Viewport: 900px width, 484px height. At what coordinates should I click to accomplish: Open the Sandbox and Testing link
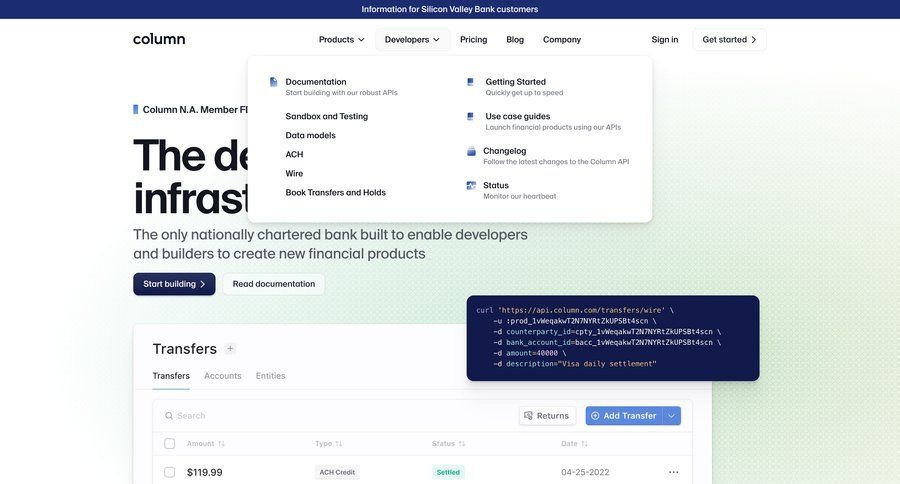326,116
